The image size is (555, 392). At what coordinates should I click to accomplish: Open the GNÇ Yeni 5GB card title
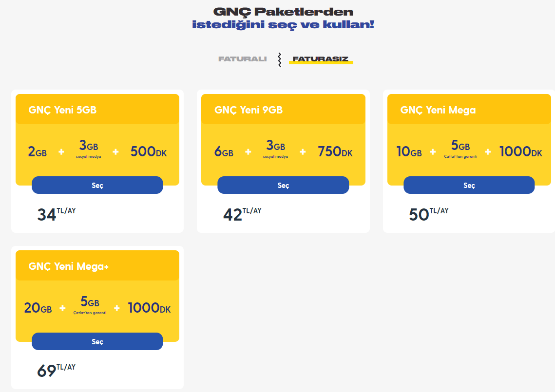coord(62,110)
